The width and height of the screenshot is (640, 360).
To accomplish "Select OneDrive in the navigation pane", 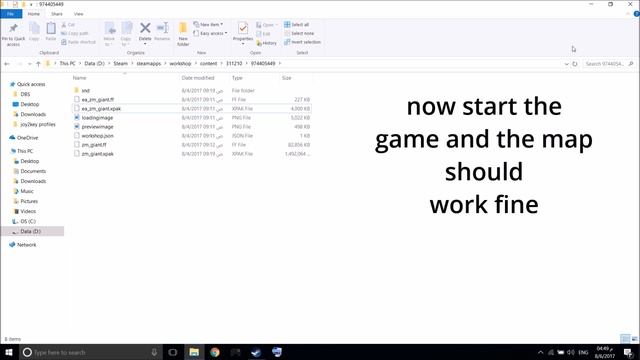I will [x=27, y=138].
